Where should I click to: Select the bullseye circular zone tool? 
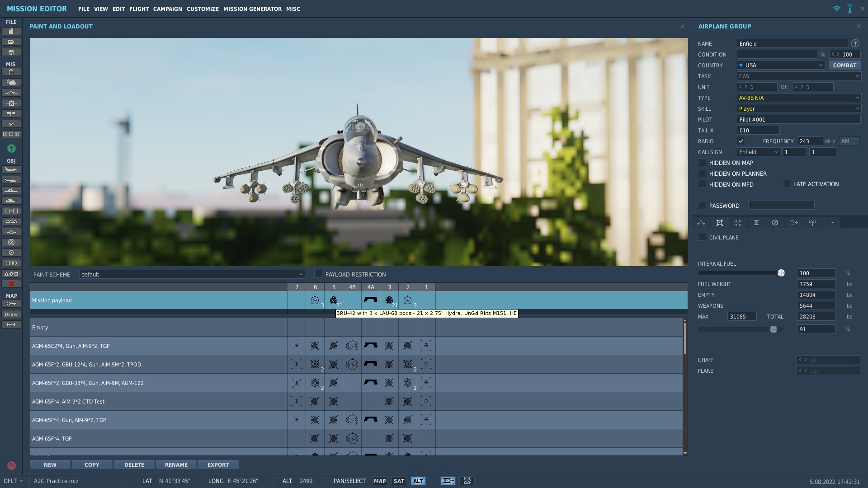tap(11, 242)
